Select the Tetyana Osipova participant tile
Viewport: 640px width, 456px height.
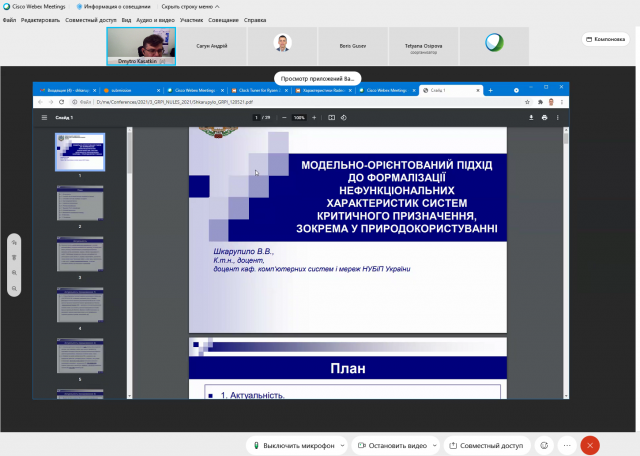pos(423,46)
